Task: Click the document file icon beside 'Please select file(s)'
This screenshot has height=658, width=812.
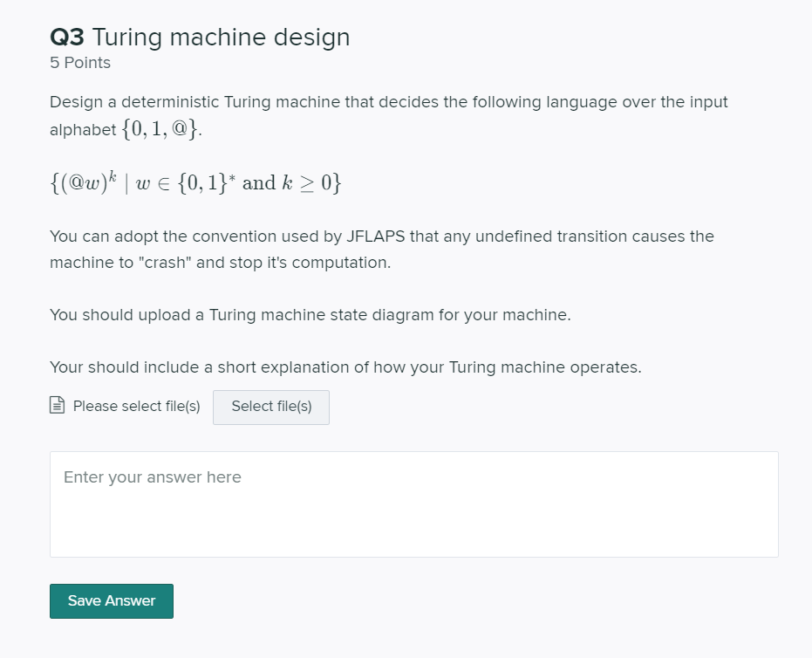Action: [56, 405]
